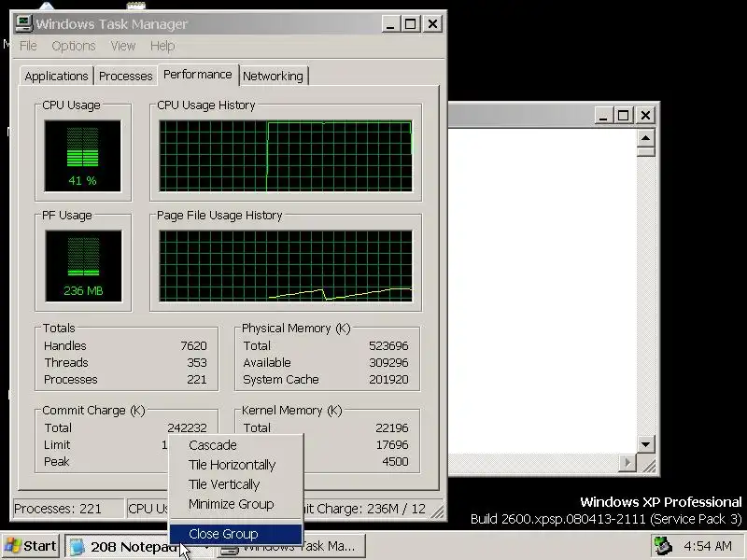Click the Commit Charge Peak label
Viewport: 747px width, 560px height.
click(x=57, y=461)
